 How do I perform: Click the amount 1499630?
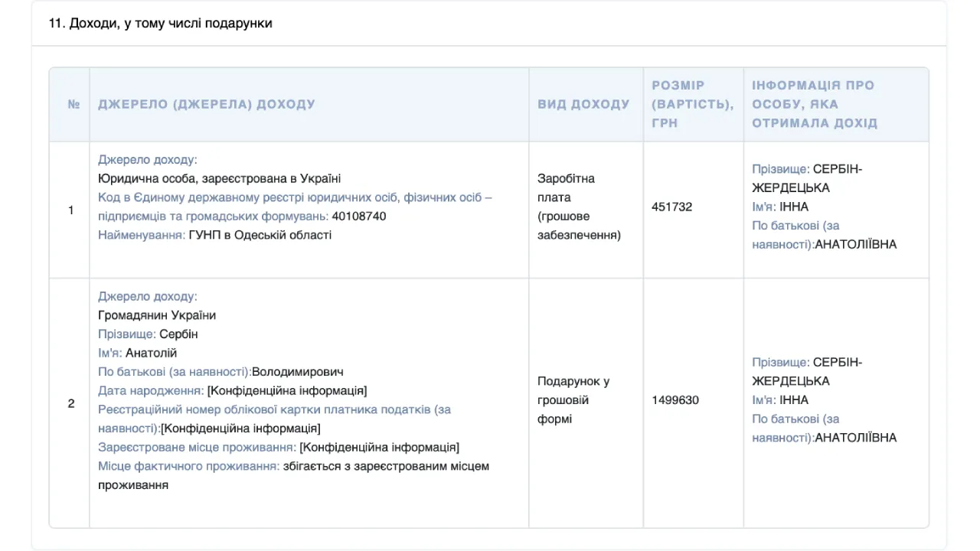[675, 400]
